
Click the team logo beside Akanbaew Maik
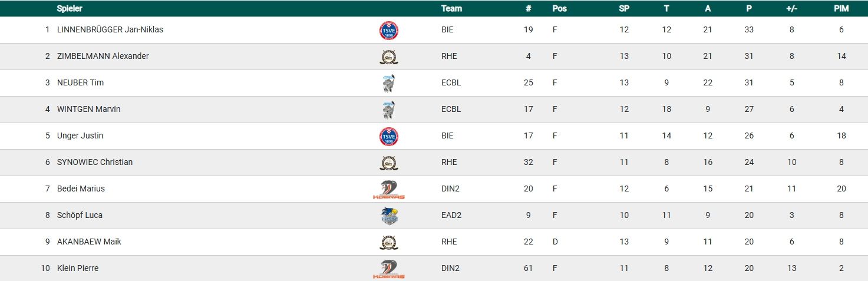pyautogui.click(x=389, y=242)
